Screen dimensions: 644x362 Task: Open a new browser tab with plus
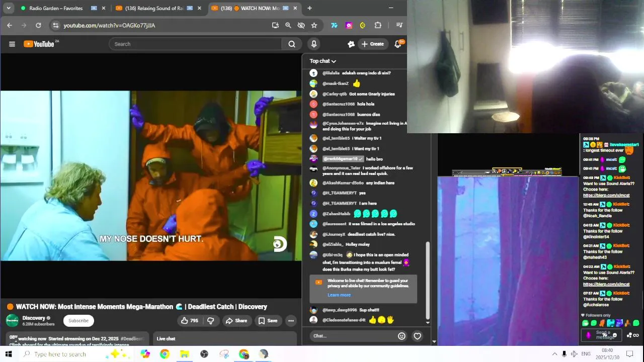(x=309, y=8)
